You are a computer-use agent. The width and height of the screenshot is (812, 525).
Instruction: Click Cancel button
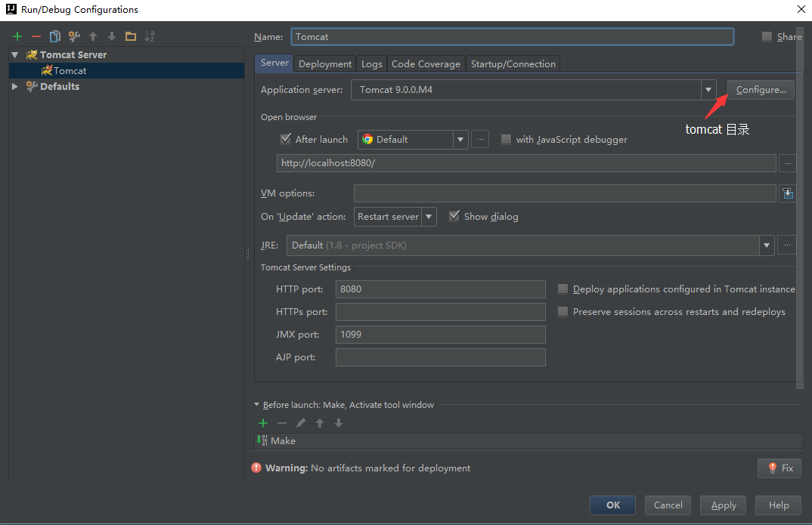pyautogui.click(x=668, y=505)
